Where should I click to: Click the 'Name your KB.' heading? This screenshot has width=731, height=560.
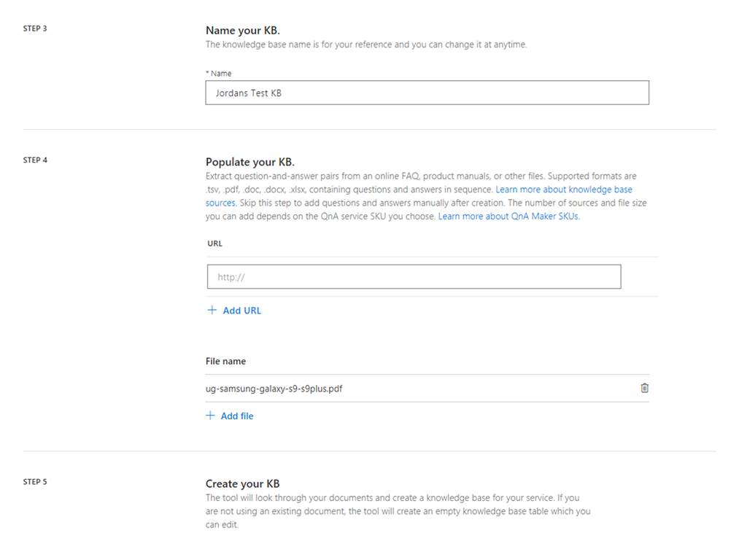coord(242,31)
